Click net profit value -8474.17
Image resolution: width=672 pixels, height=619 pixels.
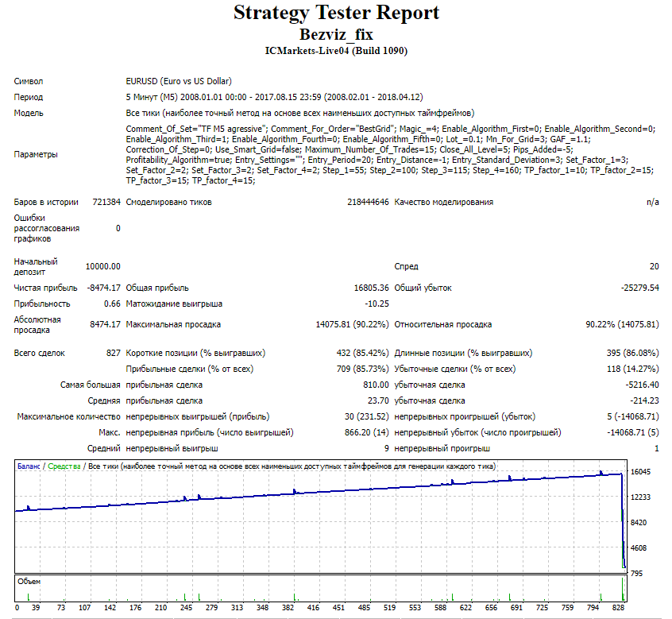103,288
